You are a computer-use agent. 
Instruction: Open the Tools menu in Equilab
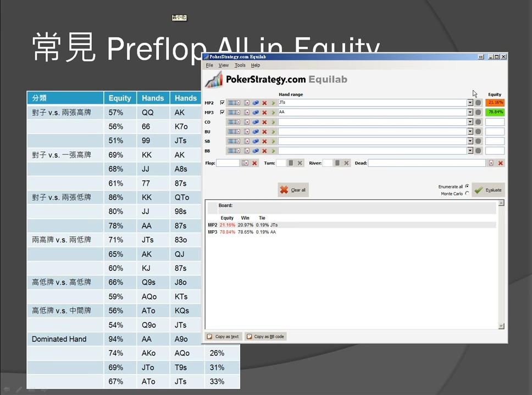coord(240,65)
